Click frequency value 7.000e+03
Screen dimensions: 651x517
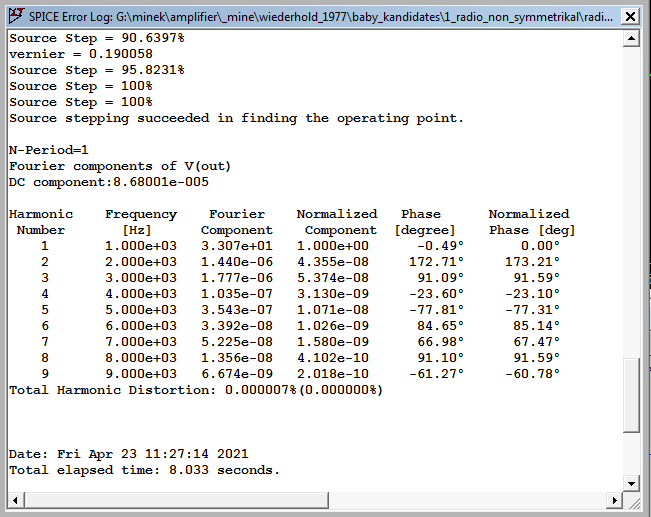(141, 342)
